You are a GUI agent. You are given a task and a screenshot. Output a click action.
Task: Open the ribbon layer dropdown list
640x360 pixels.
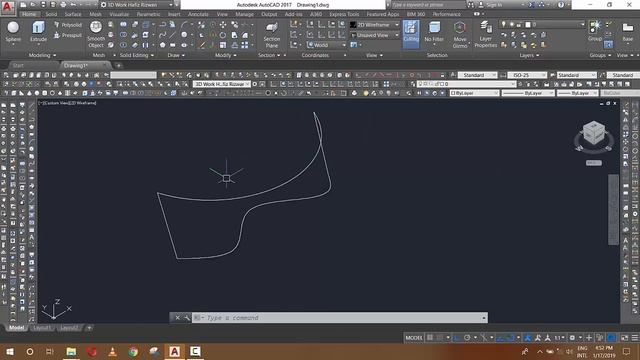(x=582, y=24)
